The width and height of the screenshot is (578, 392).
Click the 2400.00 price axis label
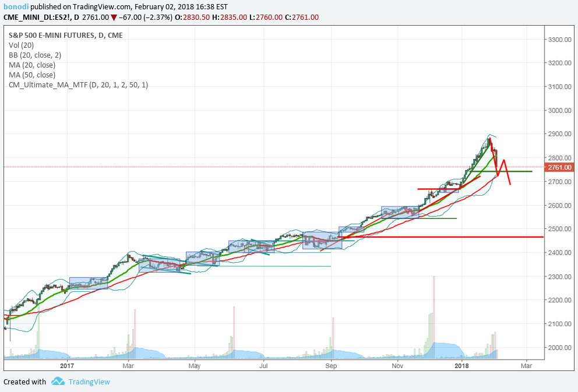point(559,253)
